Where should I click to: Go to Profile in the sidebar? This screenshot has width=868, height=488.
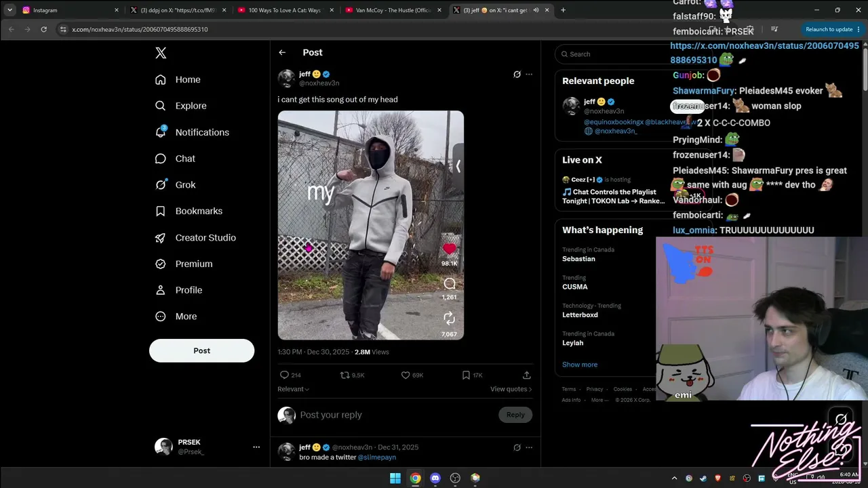click(x=178, y=290)
